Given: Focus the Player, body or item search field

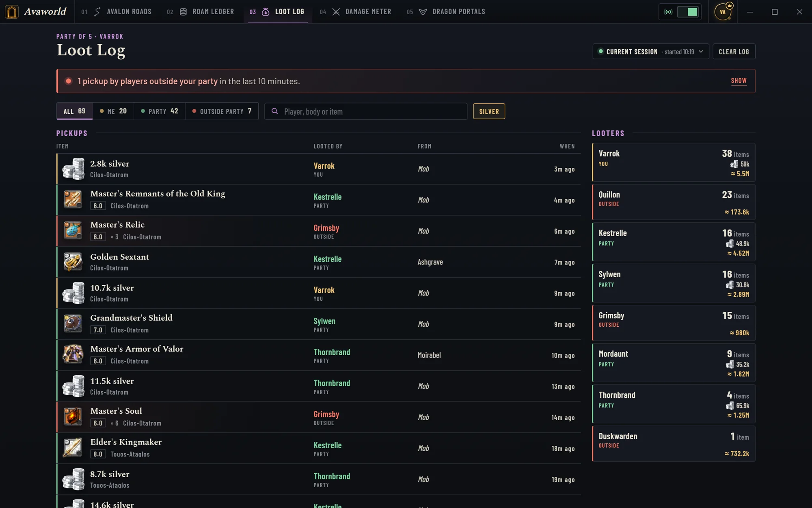Looking at the screenshot, I should click(366, 111).
